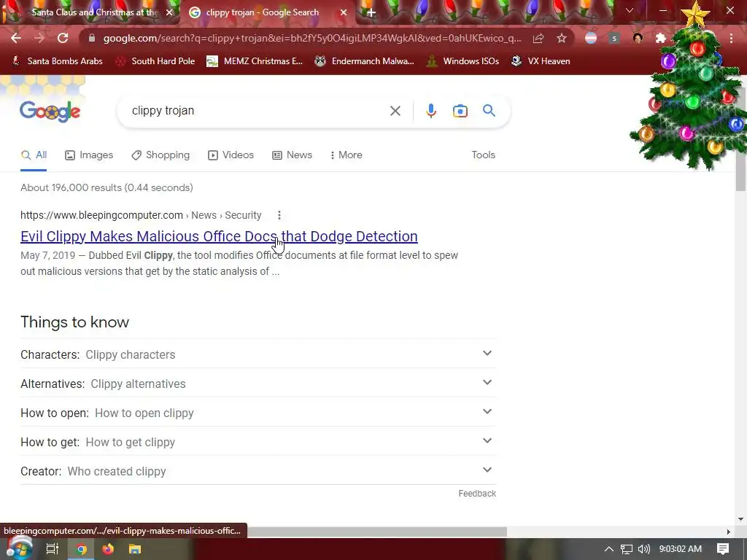Share this page from the address bar
Viewport: 747px width, 560px height.
pyautogui.click(x=538, y=38)
